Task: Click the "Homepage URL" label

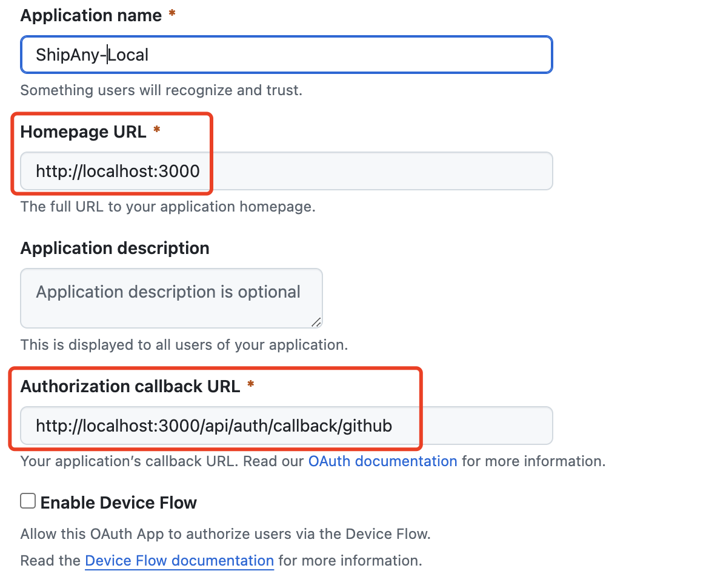Action: tap(83, 132)
